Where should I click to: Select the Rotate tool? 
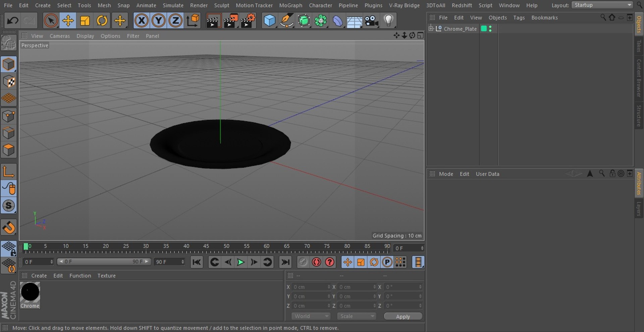tap(102, 21)
